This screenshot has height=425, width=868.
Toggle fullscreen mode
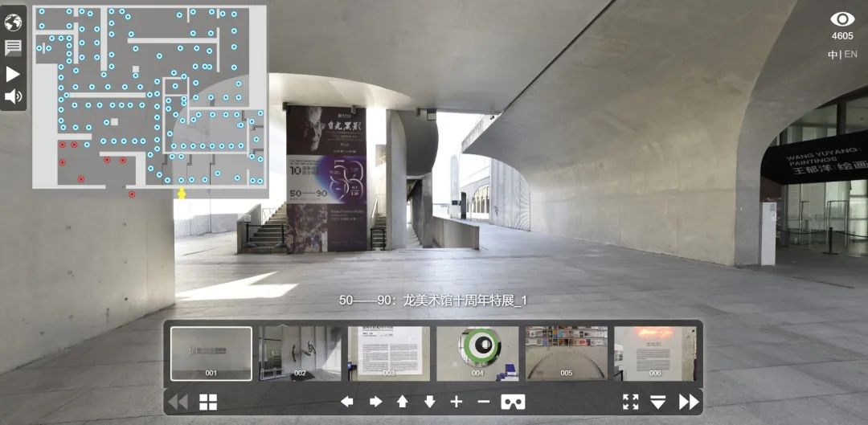click(x=631, y=402)
